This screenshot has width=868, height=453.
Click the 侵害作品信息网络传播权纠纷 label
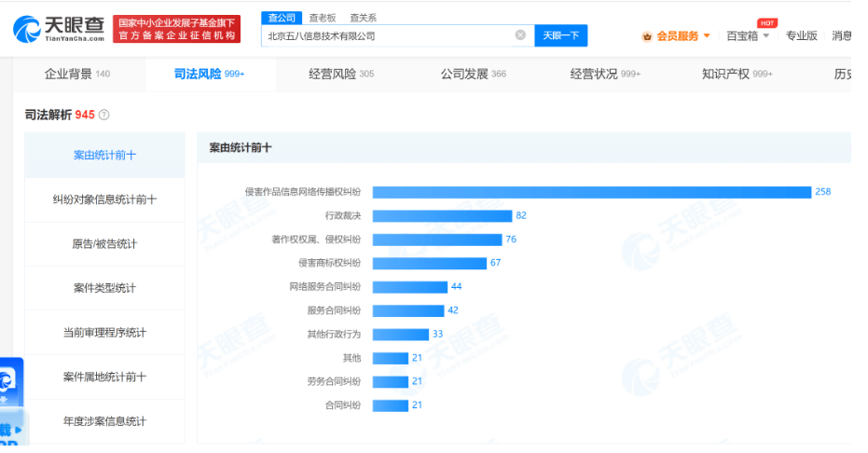(303, 192)
